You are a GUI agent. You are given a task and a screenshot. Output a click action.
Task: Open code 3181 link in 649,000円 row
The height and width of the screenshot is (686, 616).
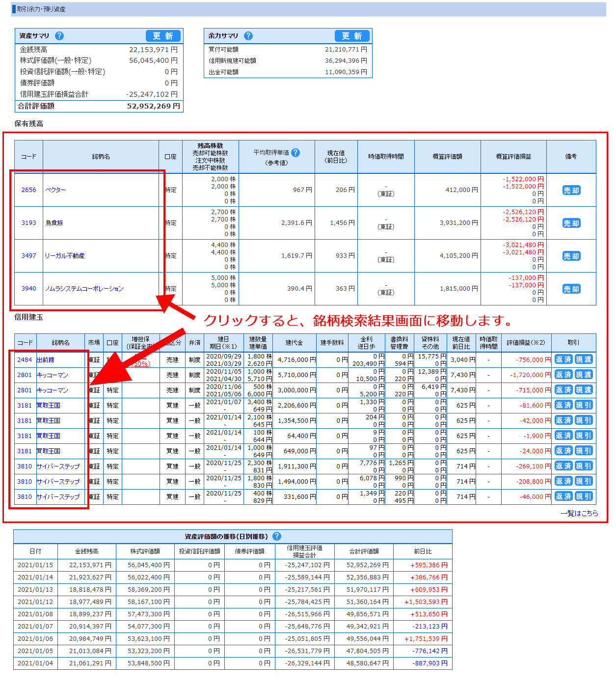pos(25,451)
